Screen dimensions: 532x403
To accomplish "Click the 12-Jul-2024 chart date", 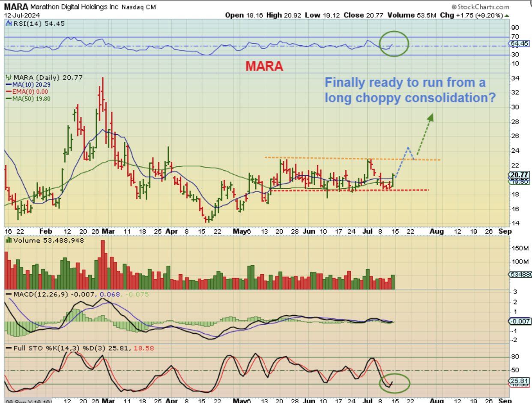I will 22,15.
